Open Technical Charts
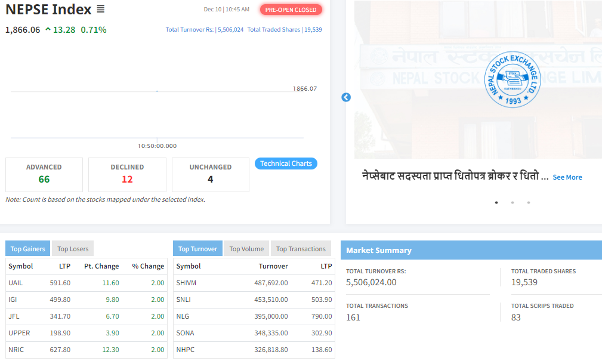The image size is (602, 364). [286, 164]
